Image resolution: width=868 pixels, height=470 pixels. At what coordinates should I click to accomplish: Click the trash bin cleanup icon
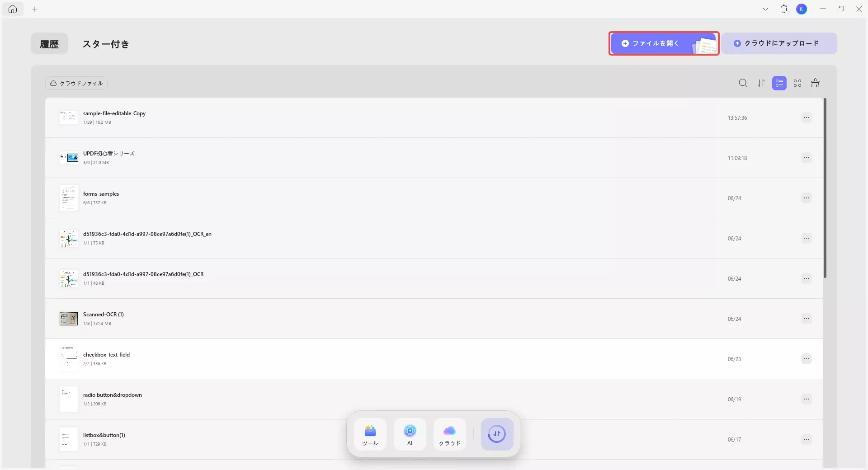tap(815, 83)
